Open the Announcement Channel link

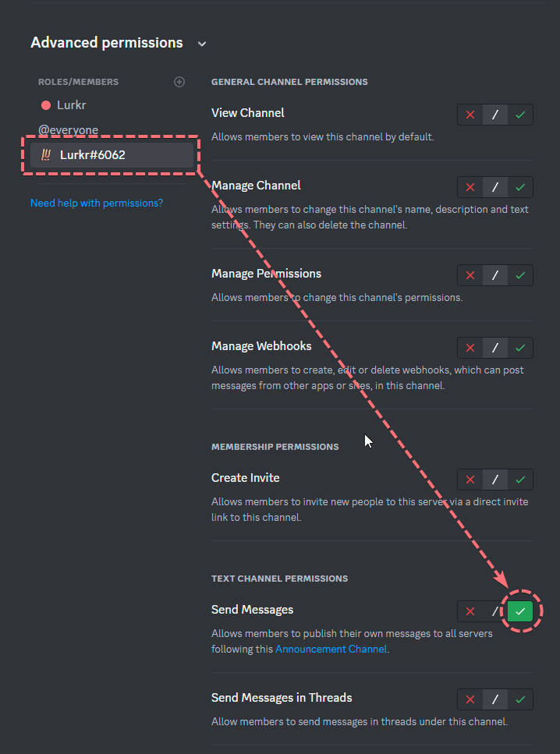pyautogui.click(x=331, y=650)
